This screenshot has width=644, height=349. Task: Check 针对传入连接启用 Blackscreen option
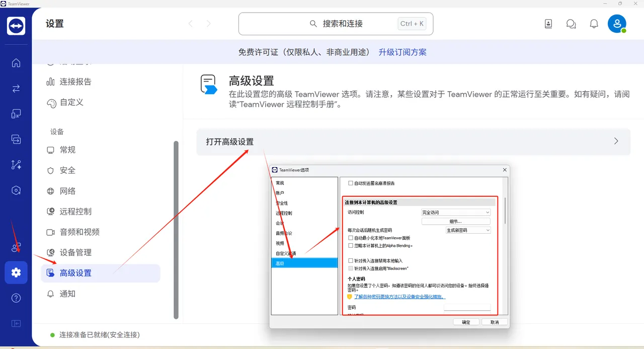(x=351, y=268)
